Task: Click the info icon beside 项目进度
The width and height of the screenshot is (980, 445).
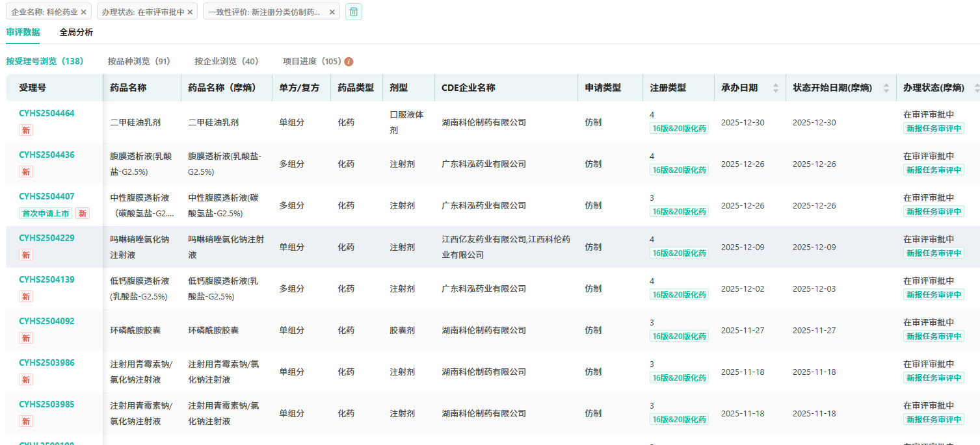Action: click(349, 62)
